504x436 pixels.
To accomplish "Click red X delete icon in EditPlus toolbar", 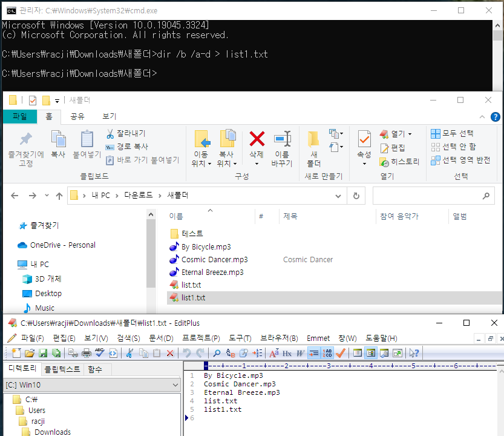I will pos(171,353).
